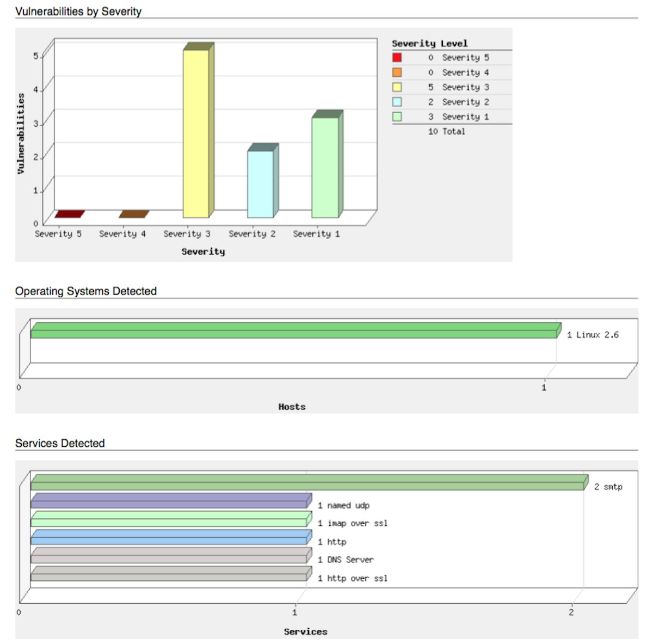Click the Severity 5 axis label
Screen dimensions: 653x644
click(58, 234)
